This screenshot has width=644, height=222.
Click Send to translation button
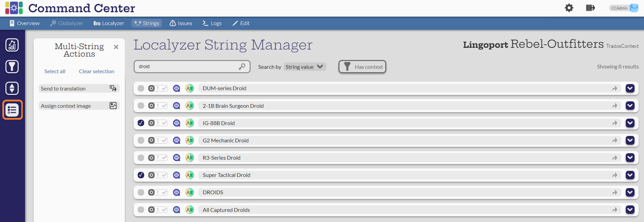(x=79, y=88)
